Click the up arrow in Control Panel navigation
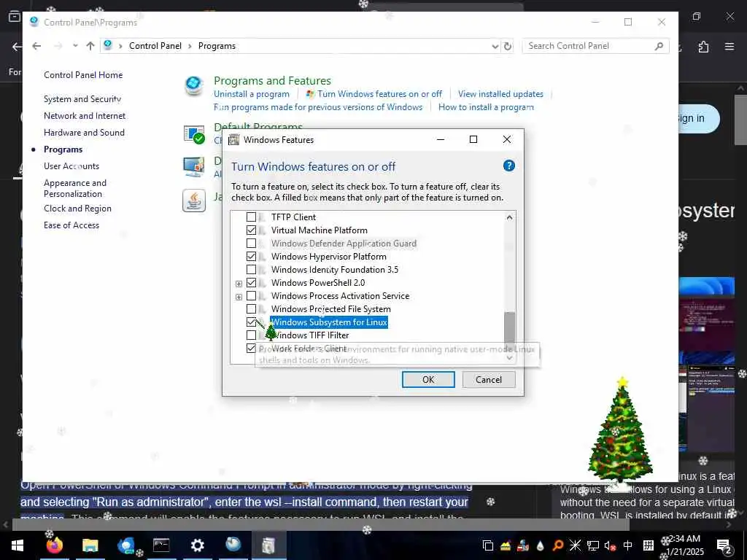Viewport: 747px width, 560px height. pyautogui.click(x=90, y=46)
